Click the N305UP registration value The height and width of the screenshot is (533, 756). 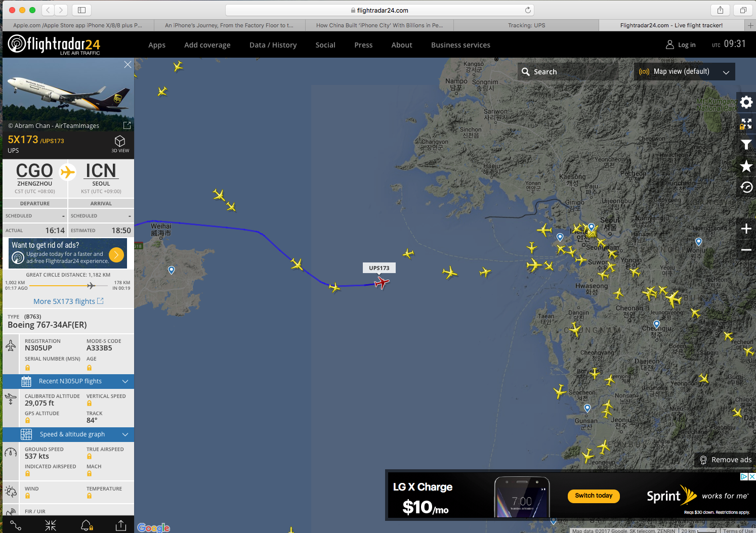coord(38,348)
